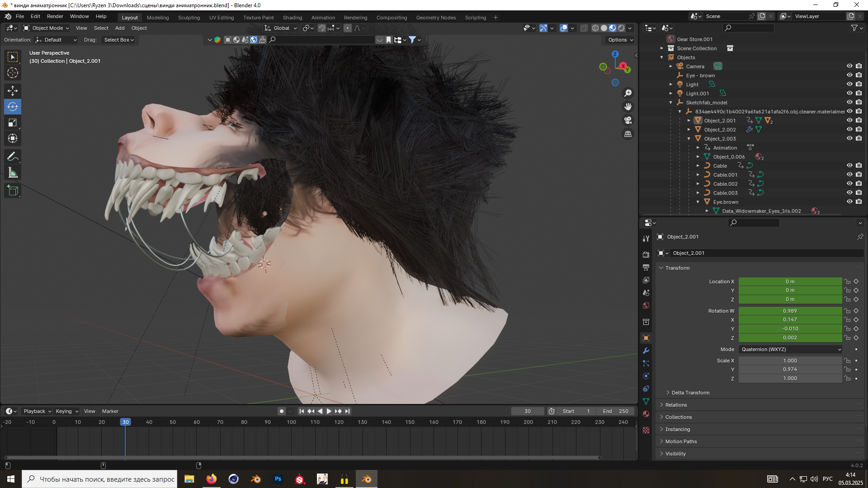This screenshot has height=488, width=868.
Task: Open the File menu
Action: [20, 16]
